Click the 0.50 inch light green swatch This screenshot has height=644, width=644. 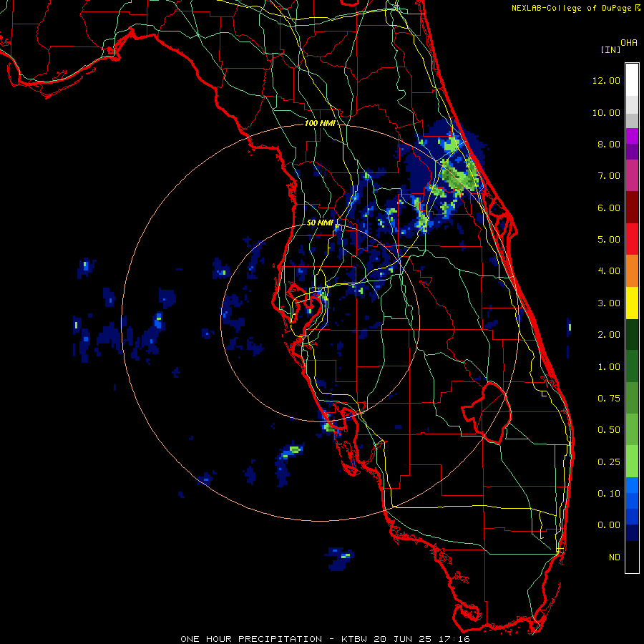[632, 429]
